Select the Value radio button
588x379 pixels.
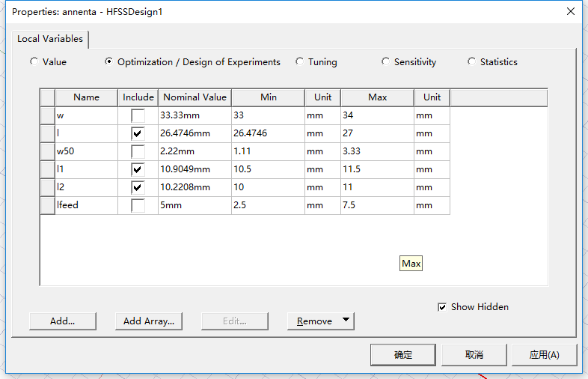34,62
